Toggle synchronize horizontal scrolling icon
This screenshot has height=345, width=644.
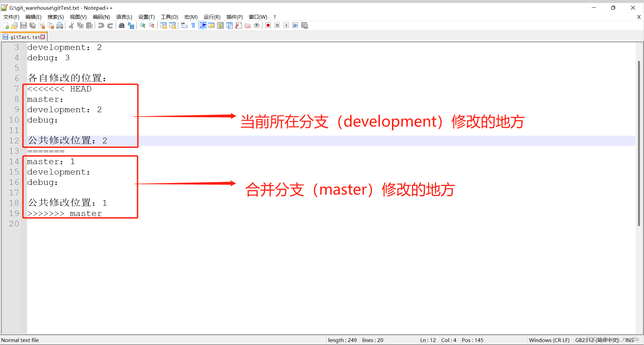173,25
